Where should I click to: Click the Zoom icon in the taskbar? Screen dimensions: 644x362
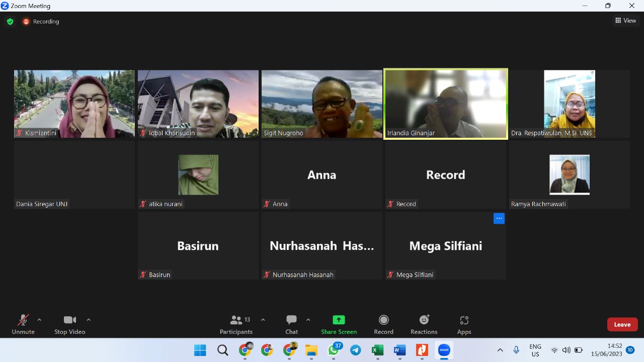[x=444, y=350]
